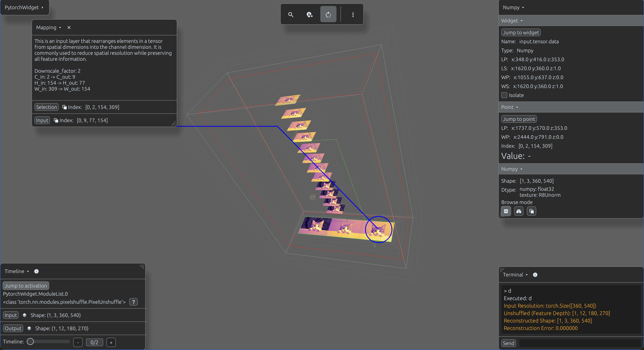Image resolution: width=644 pixels, height=350 pixels.
Task: Select the castle browse mode icon
Action: click(x=519, y=211)
